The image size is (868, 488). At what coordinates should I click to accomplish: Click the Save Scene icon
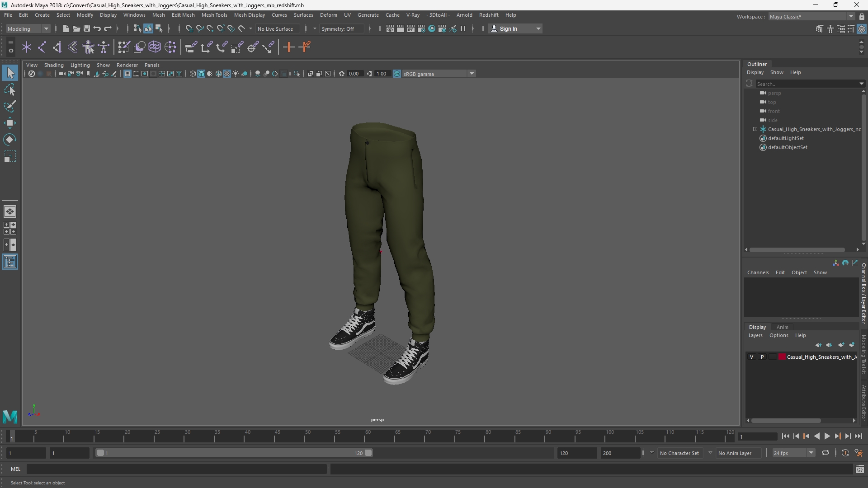86,28
